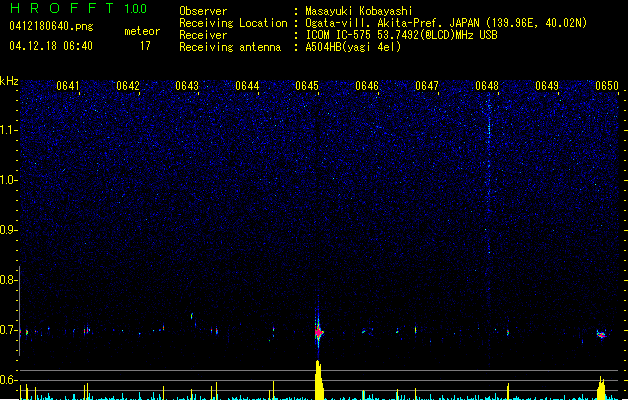
Task: Click the Receiving Location label
Action: [x=233, y=23]
